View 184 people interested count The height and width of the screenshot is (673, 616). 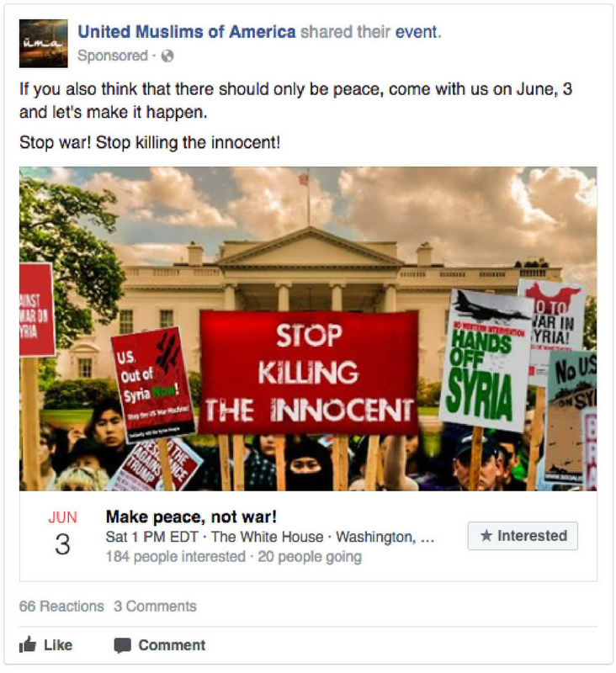click(x=176, y=557)
